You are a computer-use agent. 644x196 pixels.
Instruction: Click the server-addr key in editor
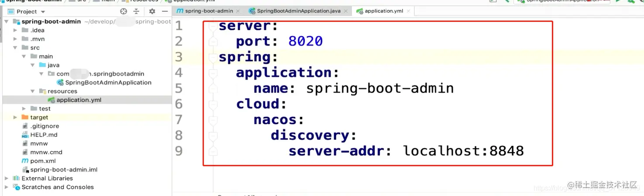tap(336, 151)
